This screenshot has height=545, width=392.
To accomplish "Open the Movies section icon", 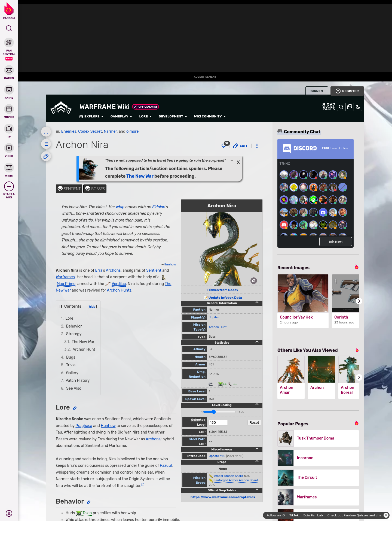I will coord(9,109).
